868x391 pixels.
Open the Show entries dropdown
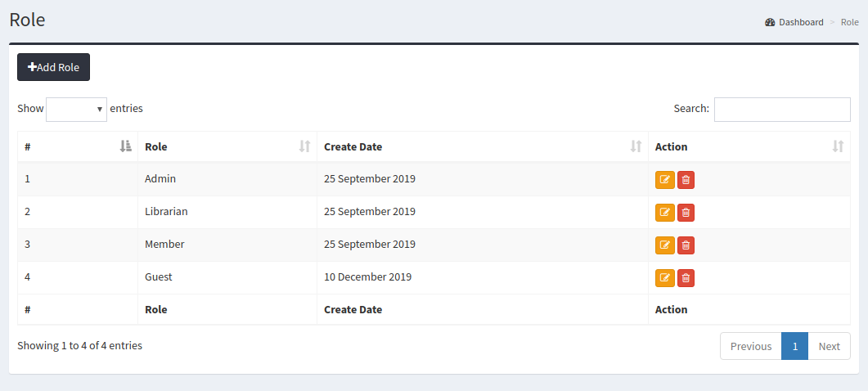coord(76,109)
